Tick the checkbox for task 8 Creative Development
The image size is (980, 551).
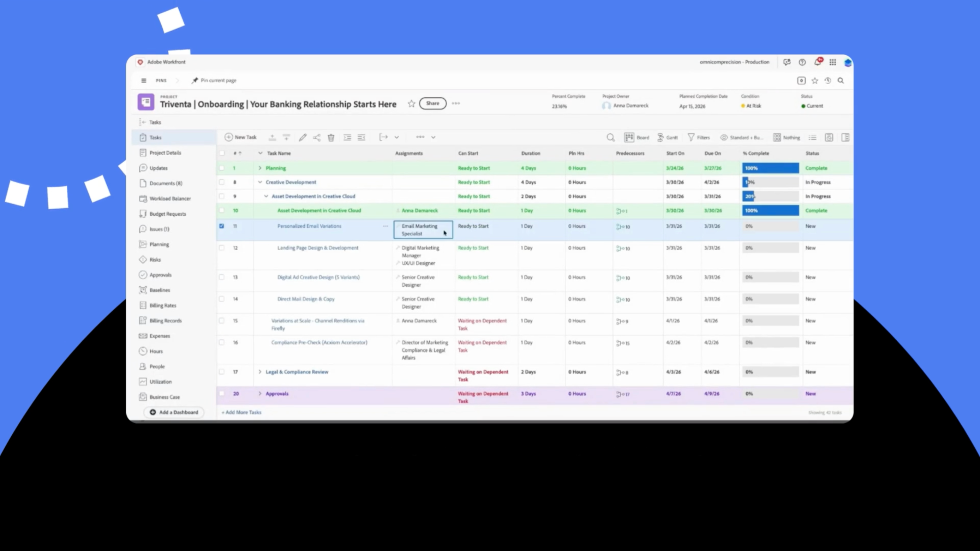(x=222, y=182)
